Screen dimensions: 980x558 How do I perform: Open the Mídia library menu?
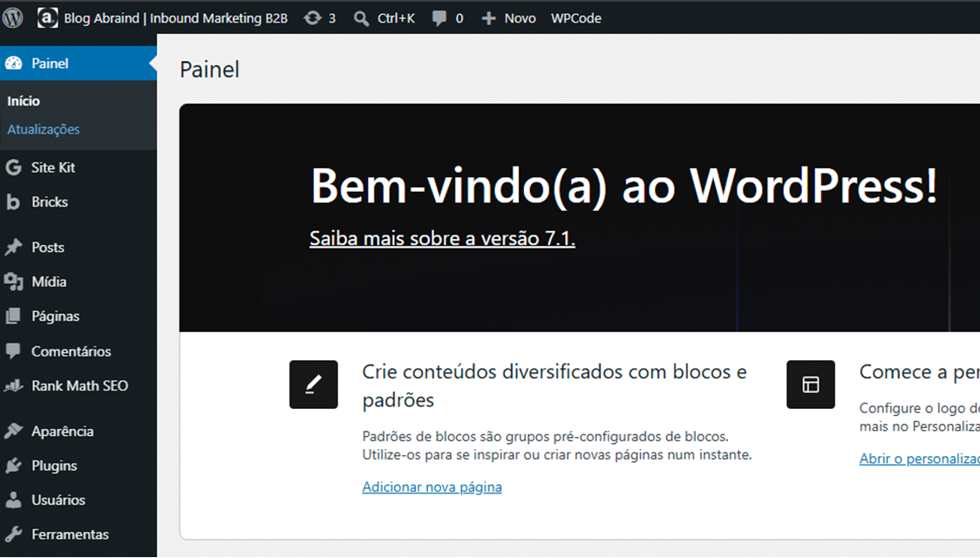(78, 282)
